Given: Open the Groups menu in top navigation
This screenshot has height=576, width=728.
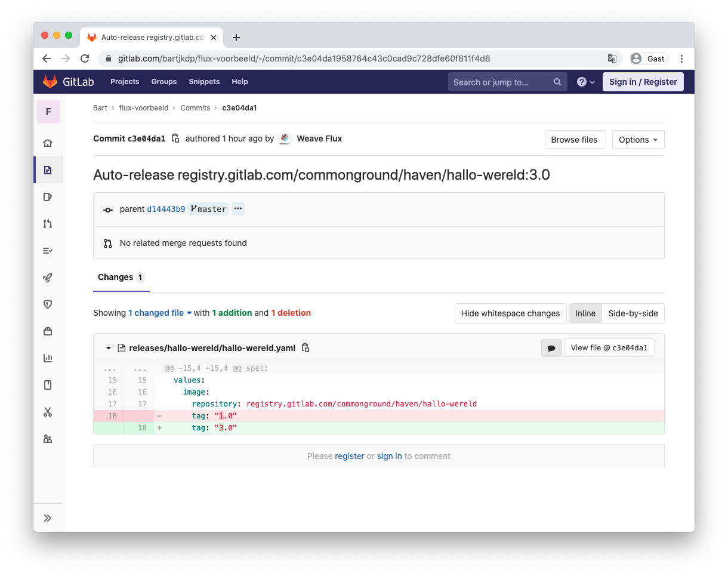Looking at the screenshot, I should click(x=164, y=82).
